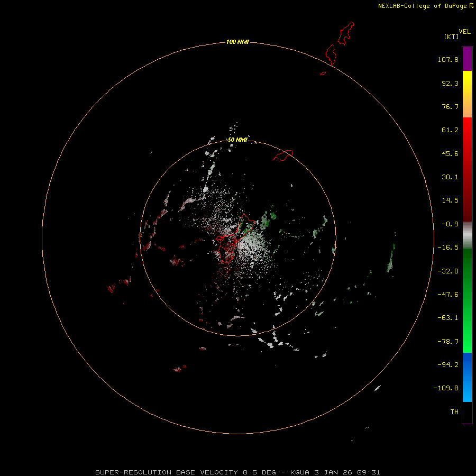Click the -47.6 velocity scale value
The width and height of the screenshot is (476, 476).
tap(448, 295)
